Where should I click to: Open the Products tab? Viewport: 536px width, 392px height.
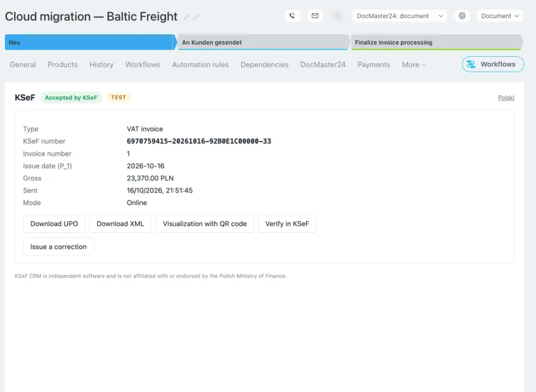tap(63, 65)
